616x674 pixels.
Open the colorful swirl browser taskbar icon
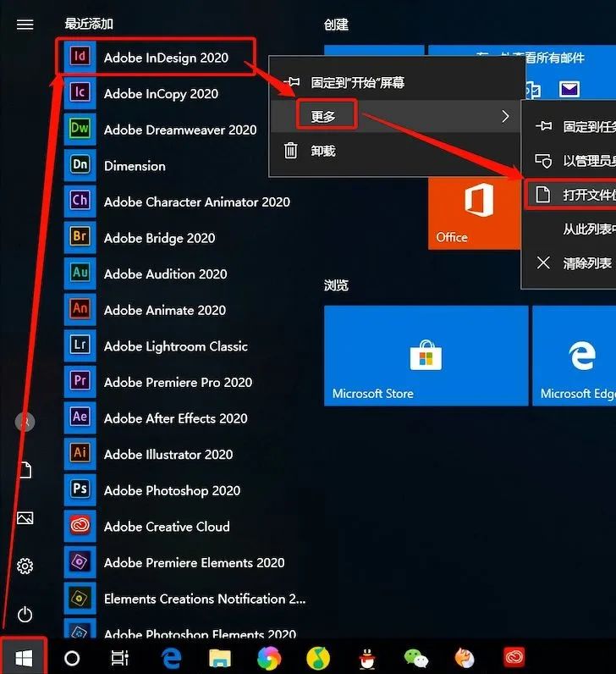269,658
